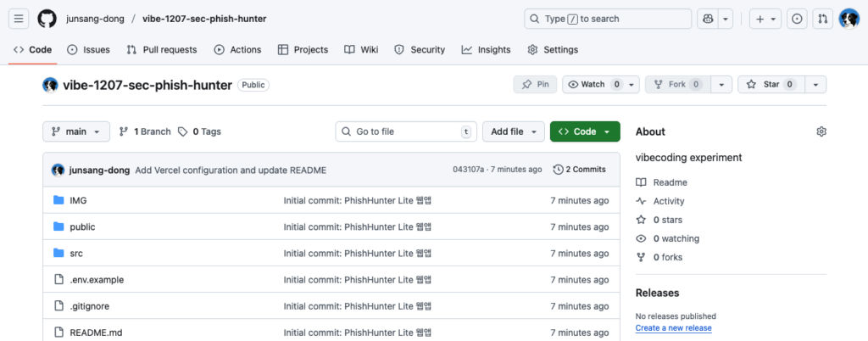The width and height of the screenshot is (868, 341).
Task: Open the src folder
Action: pyautogui.click(x=76, y=253)
